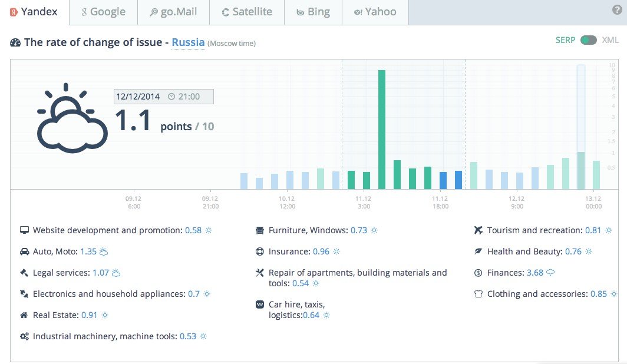Click the lifebuoy icon for Insurance

click(x=260, y=252)
